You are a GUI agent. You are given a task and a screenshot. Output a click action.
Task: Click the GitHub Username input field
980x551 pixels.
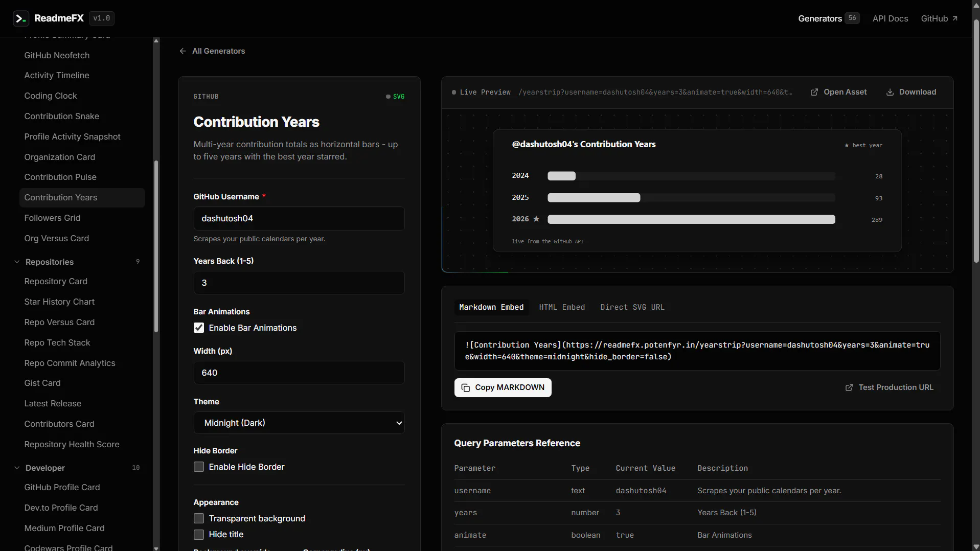click(x=299, y=218)
